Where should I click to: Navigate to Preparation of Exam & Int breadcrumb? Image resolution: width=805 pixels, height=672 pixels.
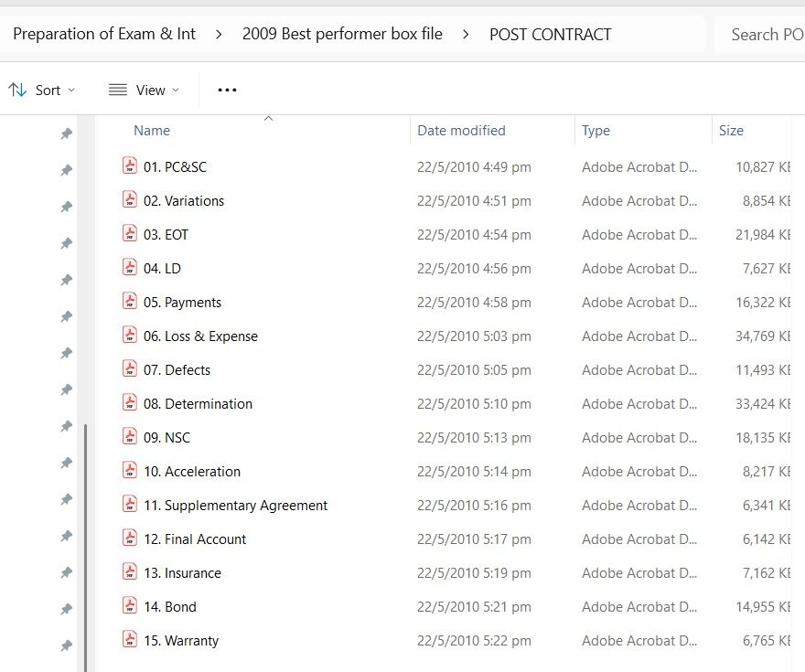(x=104, y=34)
